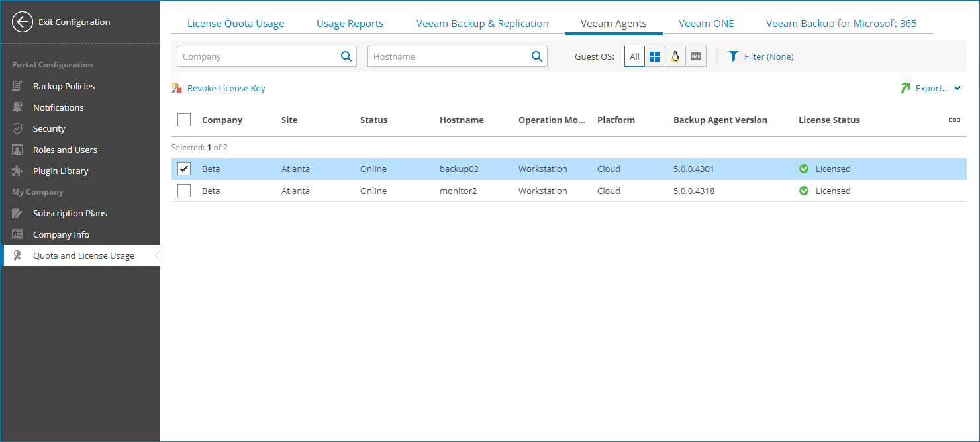Search companies using the magnifier icon
The height and width of the screenshot is (442, 980).
346,56
